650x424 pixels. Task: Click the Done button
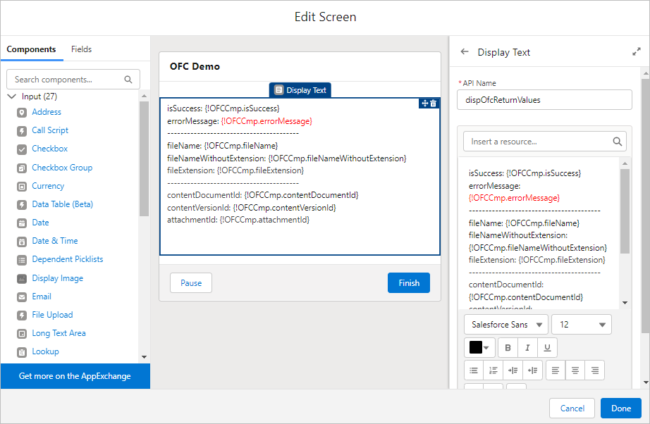click(620, 408)
